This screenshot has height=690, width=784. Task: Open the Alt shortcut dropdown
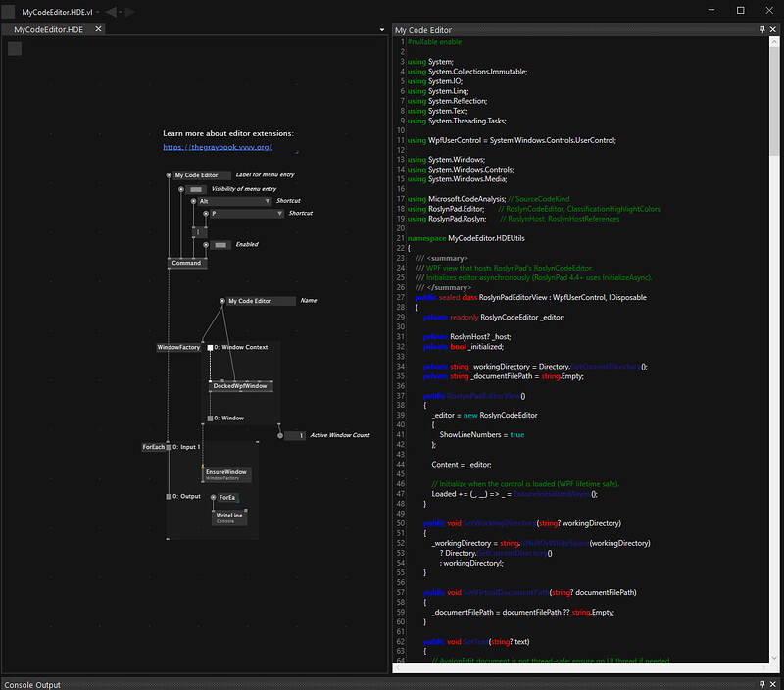267,201
